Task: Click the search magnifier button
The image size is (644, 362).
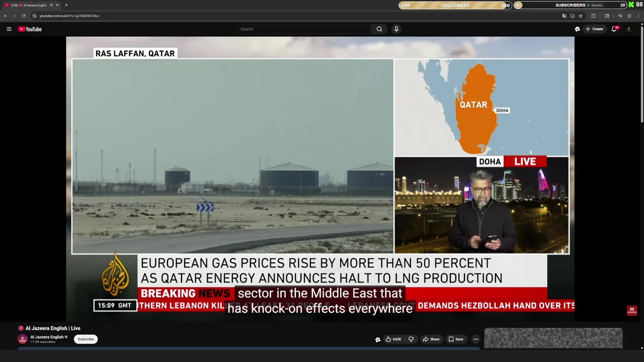Action: click(379, 29)
